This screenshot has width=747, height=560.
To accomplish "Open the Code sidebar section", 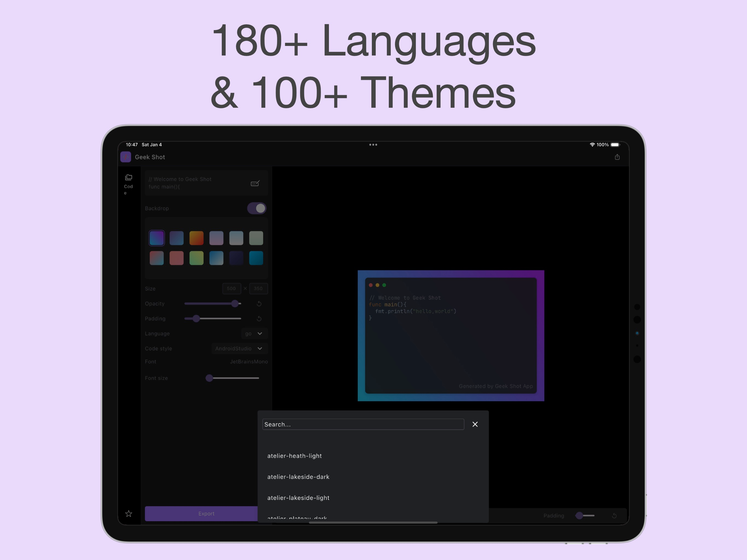I will [x=128, y=184].
